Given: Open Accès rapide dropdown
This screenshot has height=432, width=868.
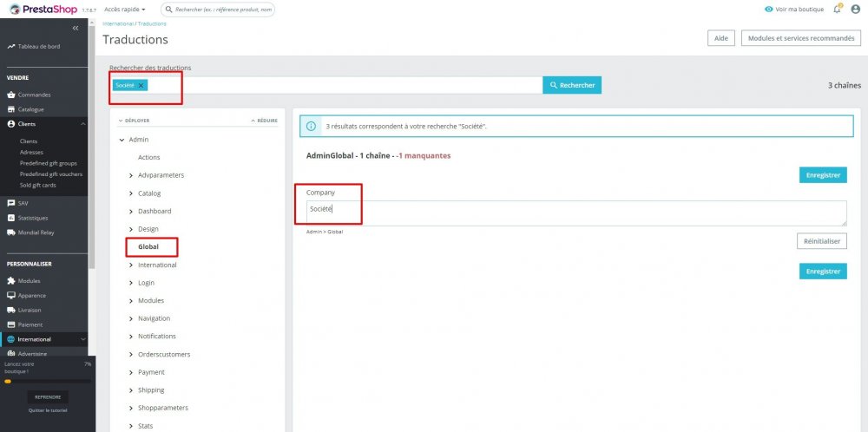Looking at the screenshot, I should pyautogui.click(x=124, y=10).
